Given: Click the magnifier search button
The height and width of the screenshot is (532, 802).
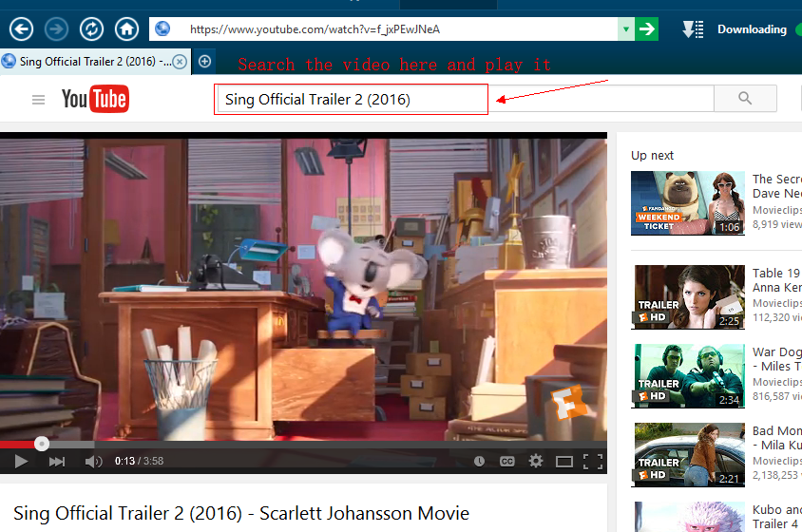Looking at the screenshot, I should (x=745, y=98).
